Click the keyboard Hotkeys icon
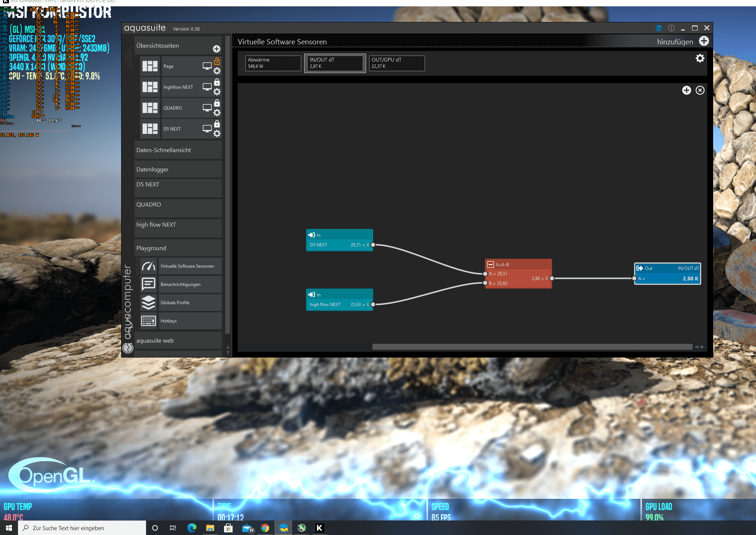This screenshot has height=535, width=756. [x=148, y=321]
